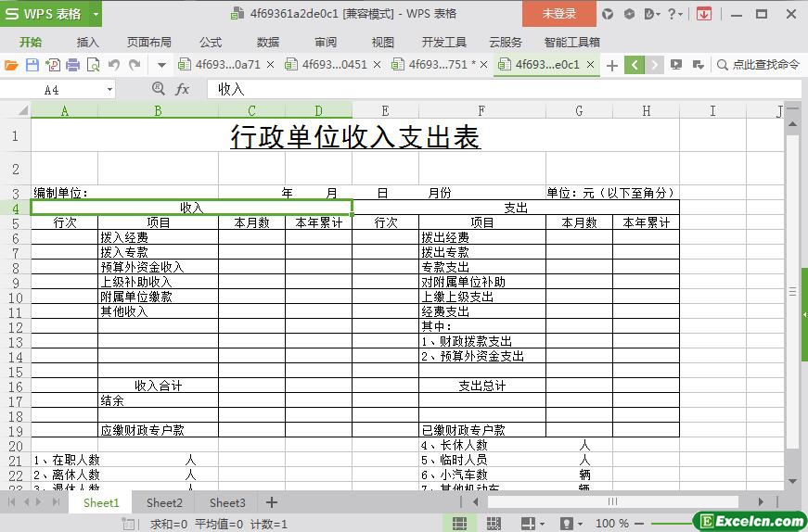Click the presentation screen icon

[x=676, y=65]
